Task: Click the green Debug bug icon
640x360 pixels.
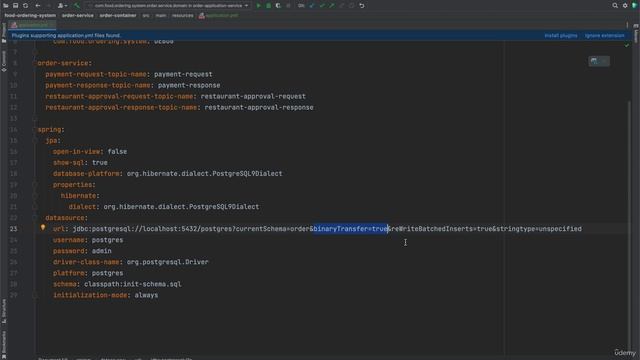Action: [x=269, y=6]
